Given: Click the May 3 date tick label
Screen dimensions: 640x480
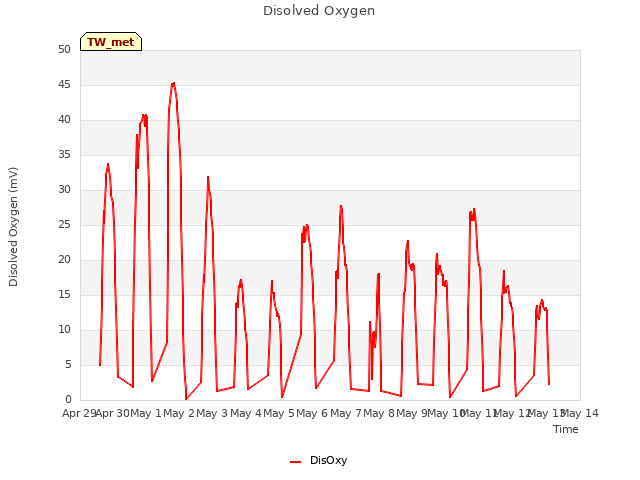Looking at the screenshot, I should coord(212,413).
